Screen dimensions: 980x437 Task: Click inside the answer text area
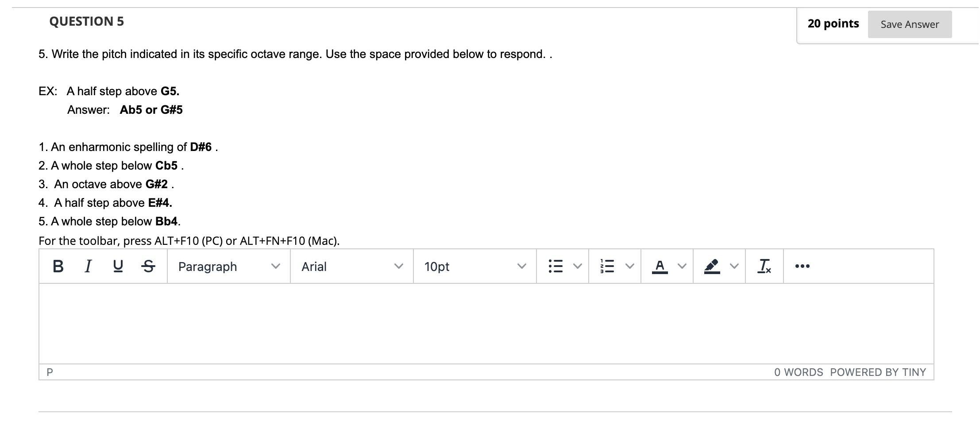click(486, 324)
